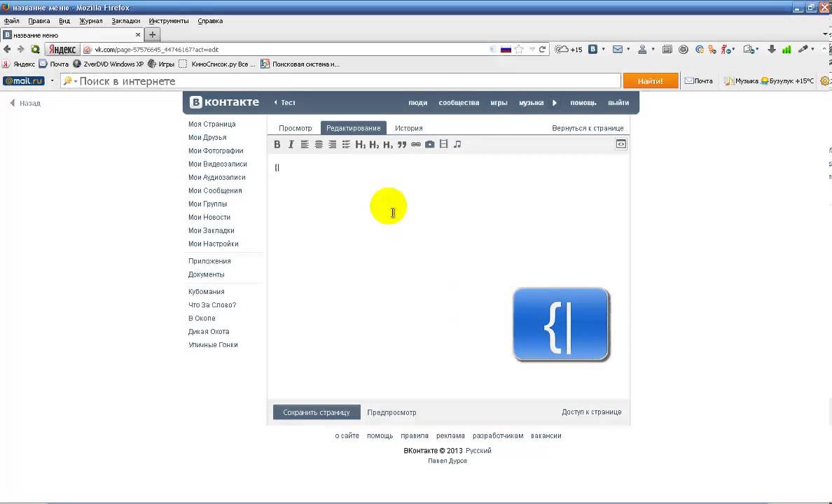Apply H2 heading style
The image size is (832, 504).
tap(374, 144)
